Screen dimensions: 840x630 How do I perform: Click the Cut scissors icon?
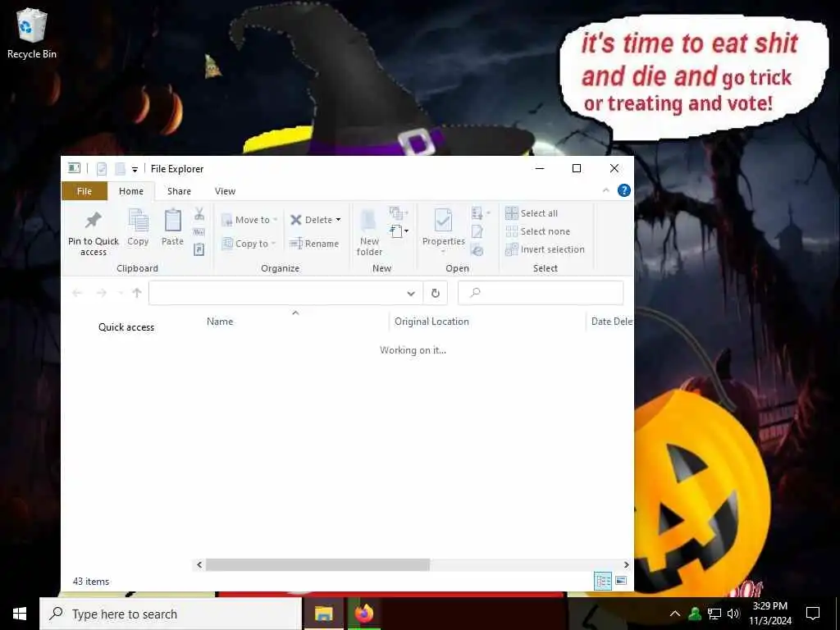(x=199, y=214)
